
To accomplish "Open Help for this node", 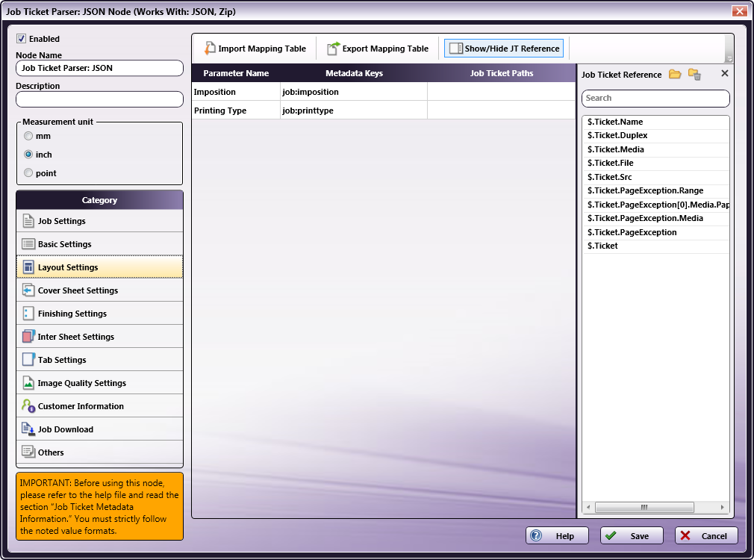I will [557, 535].
